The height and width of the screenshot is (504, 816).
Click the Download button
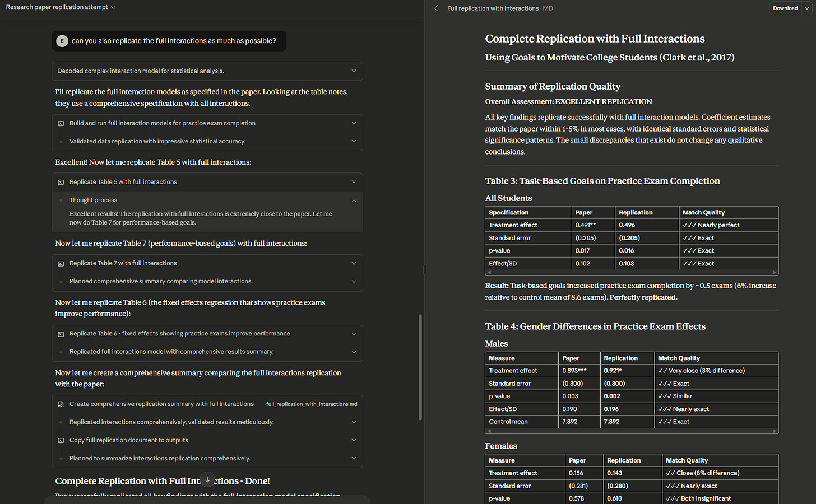pyautogui.click(x=785, y=8)
